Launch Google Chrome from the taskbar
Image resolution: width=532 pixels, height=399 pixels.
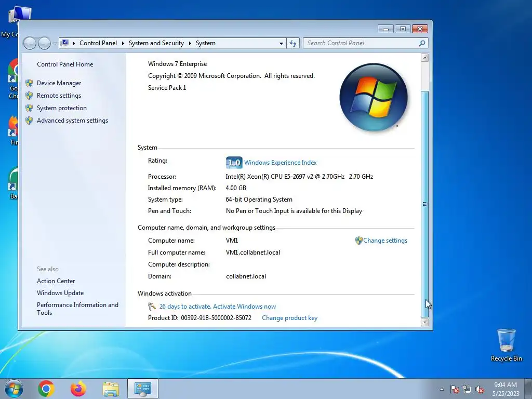click(x=46, y=389)
